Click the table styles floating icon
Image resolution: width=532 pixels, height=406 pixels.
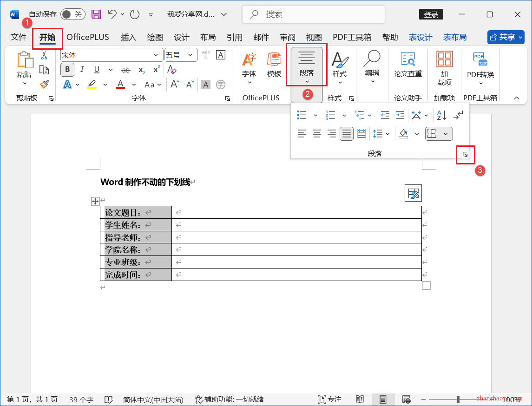point(413,193)
